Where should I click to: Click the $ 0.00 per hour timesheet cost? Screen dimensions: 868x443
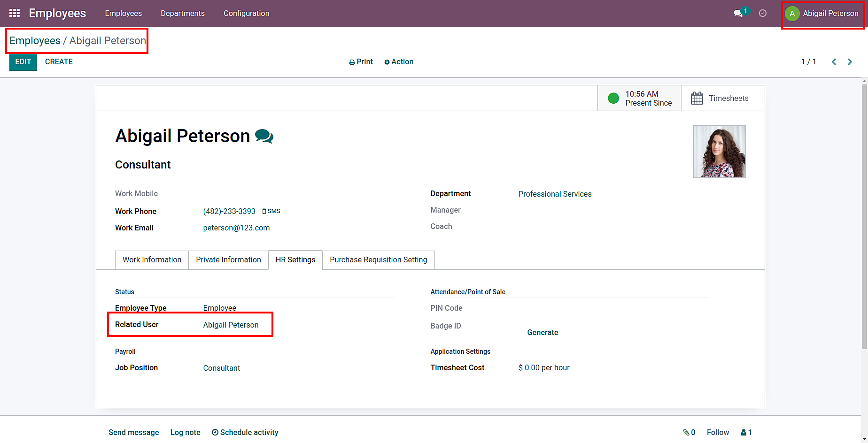click(544, 368)
